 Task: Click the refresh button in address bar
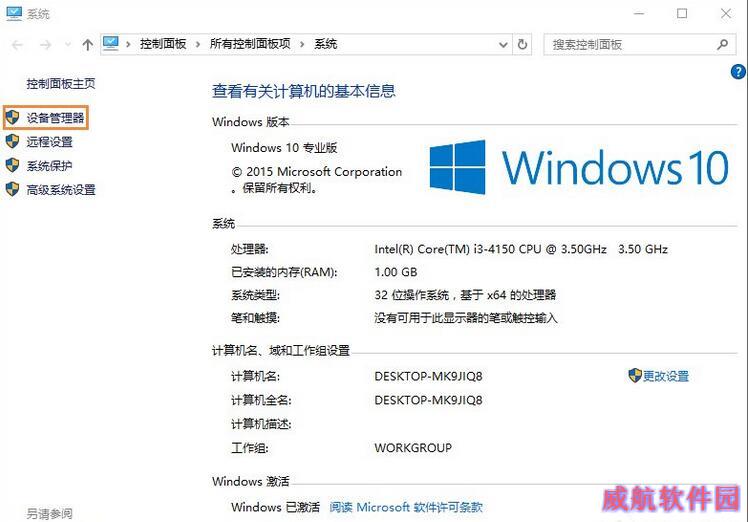pos(522,44)
